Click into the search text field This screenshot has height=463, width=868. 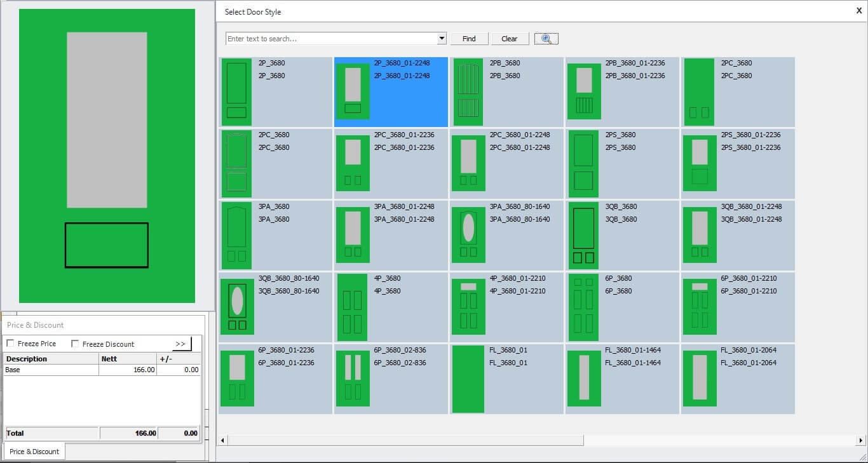tap(330, 39)
